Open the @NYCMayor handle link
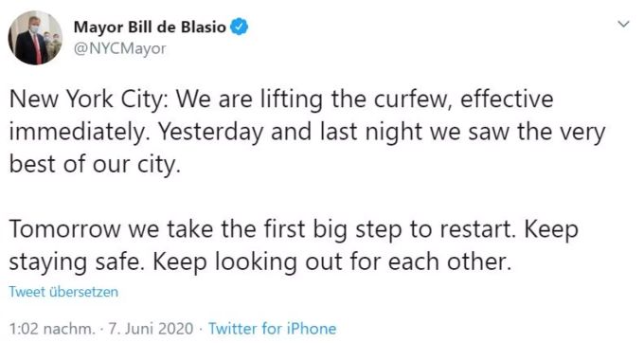Screen dimensions: 644x343 point(119,48)
